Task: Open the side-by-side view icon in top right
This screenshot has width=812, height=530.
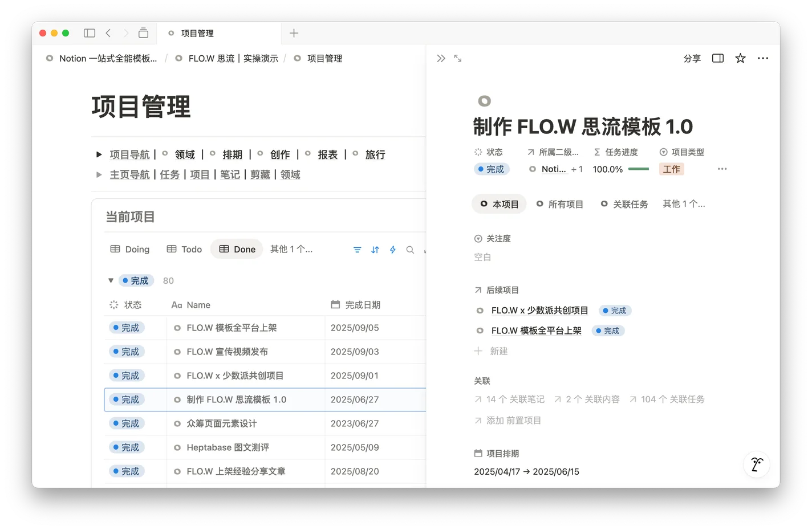Action: coord(717,58)
